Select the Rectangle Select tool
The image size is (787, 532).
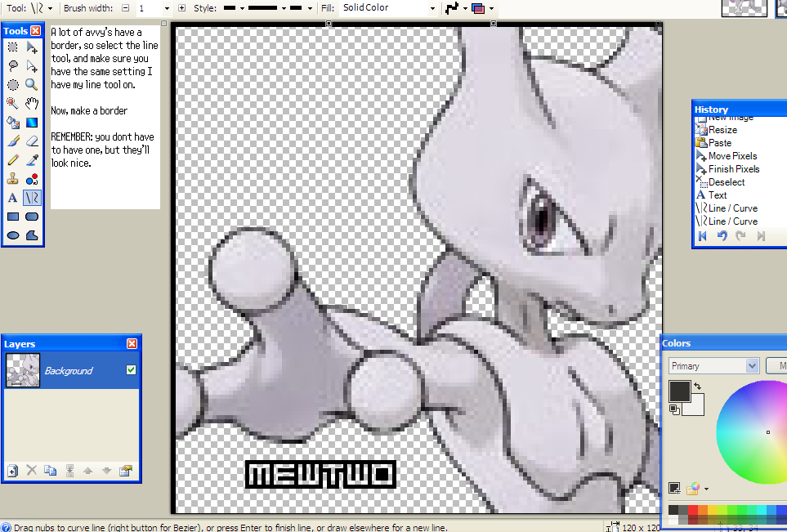point(12,47)
